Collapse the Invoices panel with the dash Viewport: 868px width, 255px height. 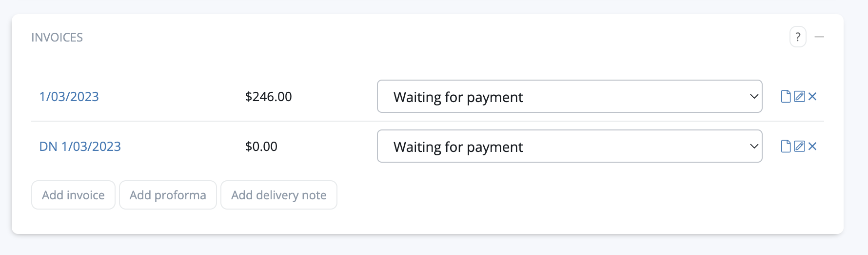click(819, 37)
